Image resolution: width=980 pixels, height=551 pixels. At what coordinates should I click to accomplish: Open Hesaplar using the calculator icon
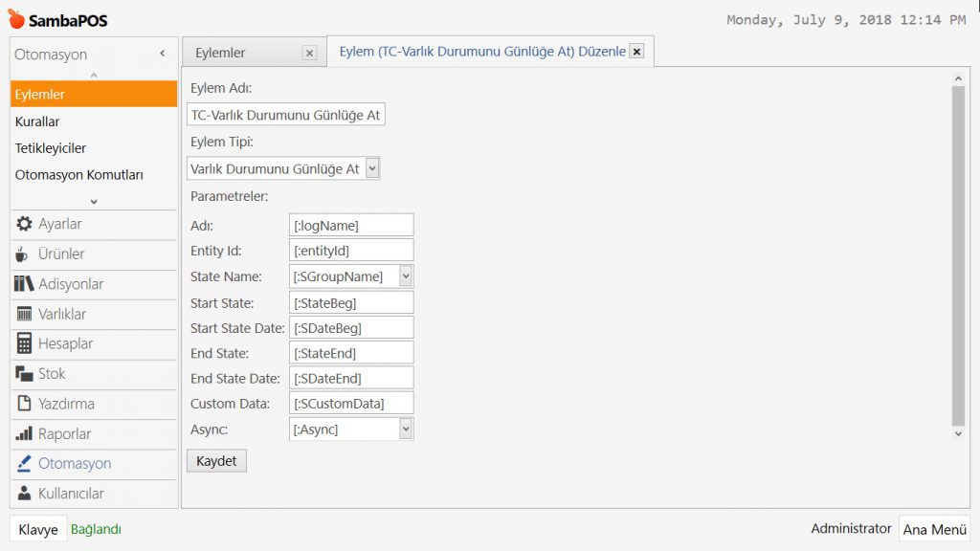[x=24, y=343]
